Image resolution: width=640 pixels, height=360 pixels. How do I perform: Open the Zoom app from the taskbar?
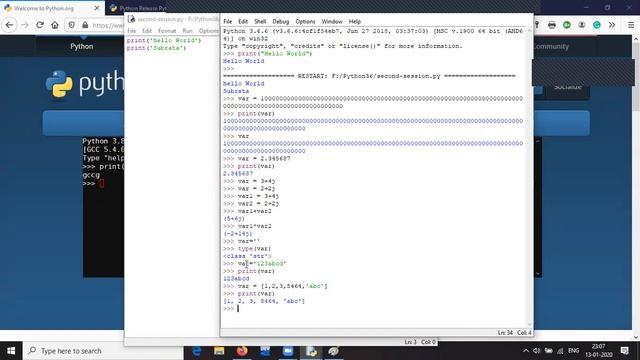pyautogui.click(x=288, y=351)
